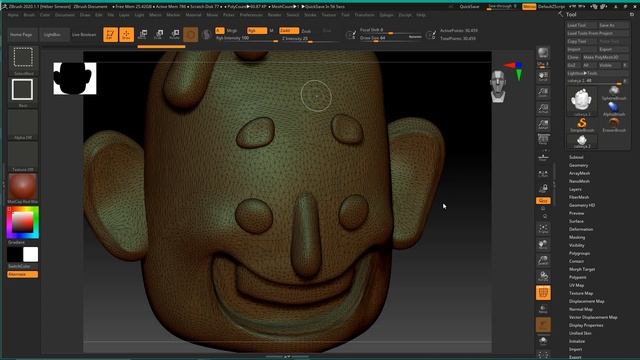Select the SphereBrush tool
Viewport: 640px width, 360px height.
point(613,93)
